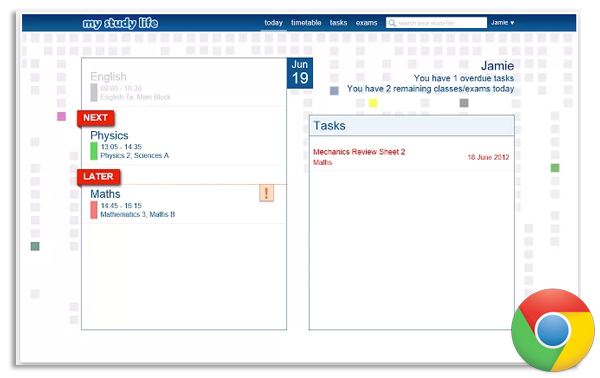
Task: Click the red LATER label badge
Action: pyautogui.click(x=98, y=177)
